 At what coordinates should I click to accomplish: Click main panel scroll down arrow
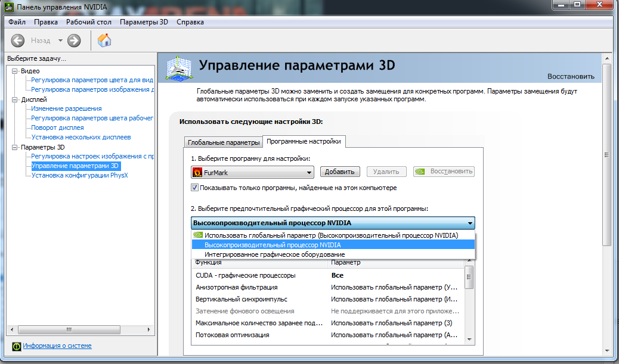tap(607, 350)
